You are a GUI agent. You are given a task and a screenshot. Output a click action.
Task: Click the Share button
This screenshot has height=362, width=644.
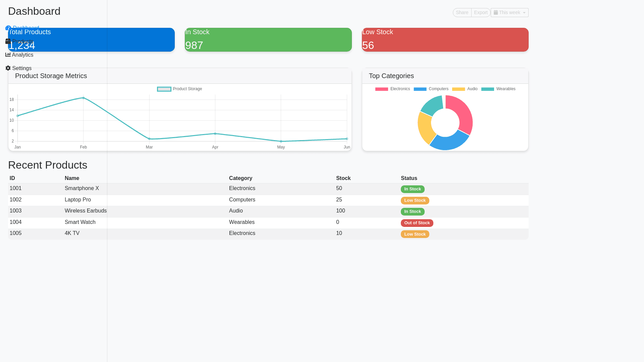pos(462,12)
